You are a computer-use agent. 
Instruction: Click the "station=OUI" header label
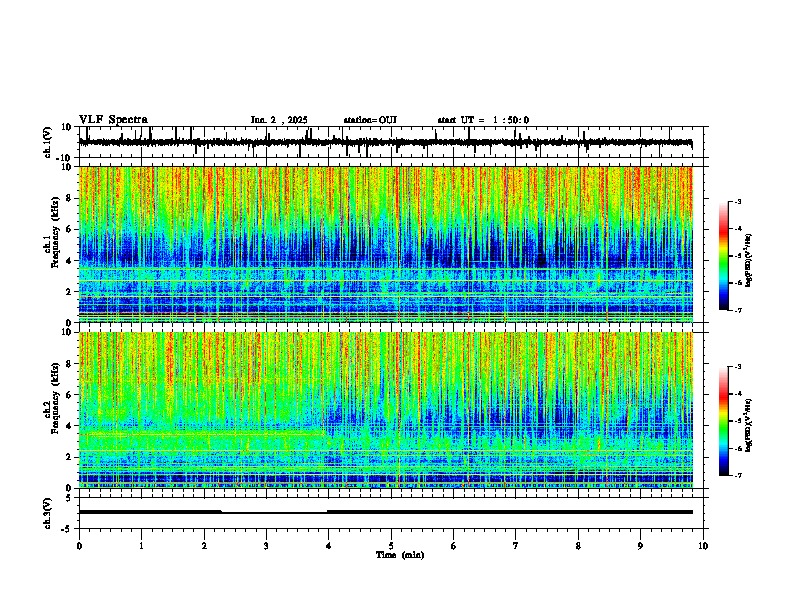(370, 120)
